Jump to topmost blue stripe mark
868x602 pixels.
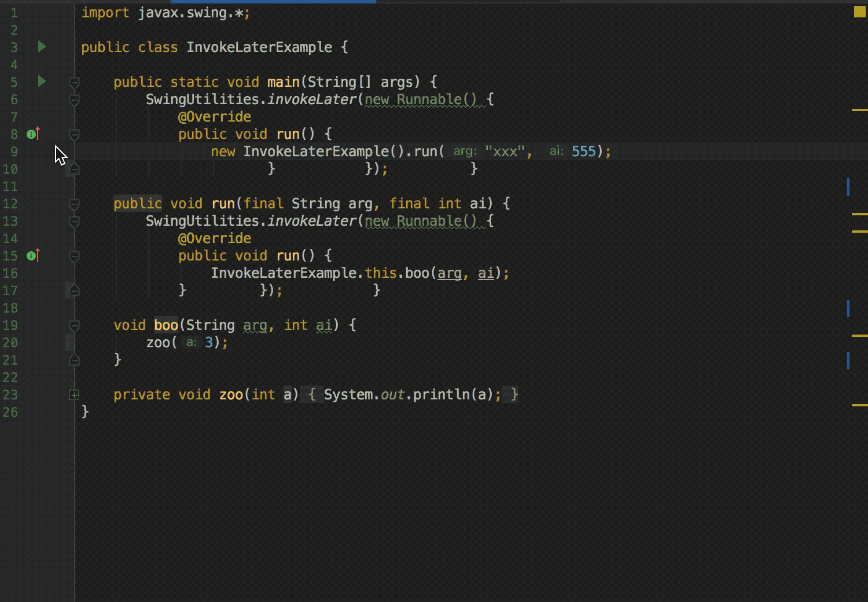coord(848,186)
